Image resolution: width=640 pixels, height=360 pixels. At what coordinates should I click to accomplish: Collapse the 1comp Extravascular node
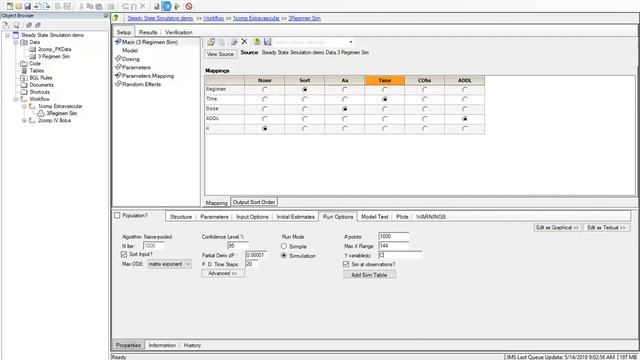[x=24, y=106]
